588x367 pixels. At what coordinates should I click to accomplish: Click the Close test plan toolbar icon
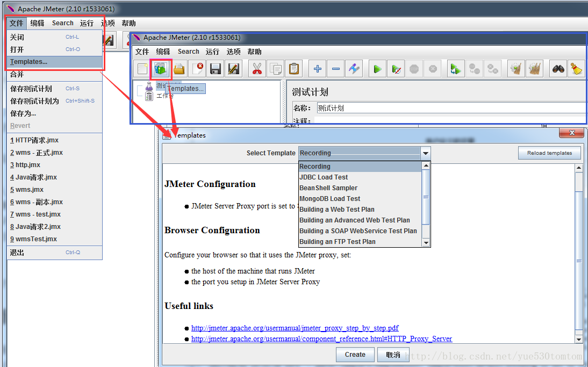pyautogui.click(x=197, y=69)
